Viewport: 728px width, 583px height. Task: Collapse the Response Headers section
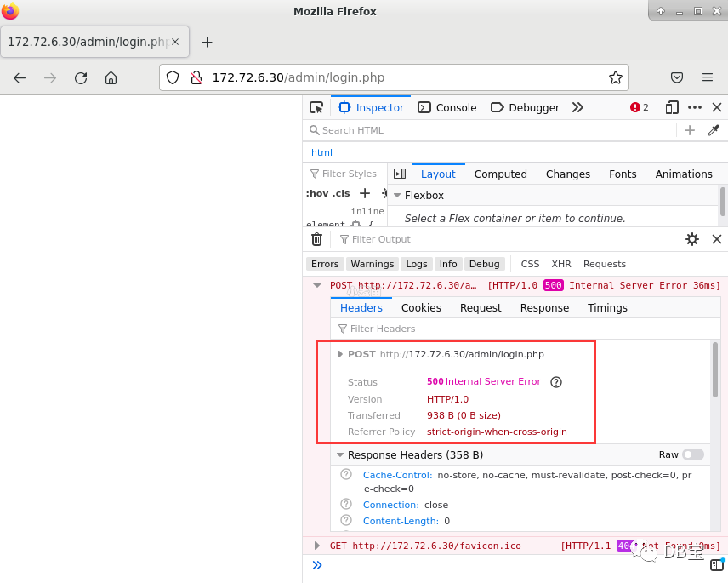340,454
